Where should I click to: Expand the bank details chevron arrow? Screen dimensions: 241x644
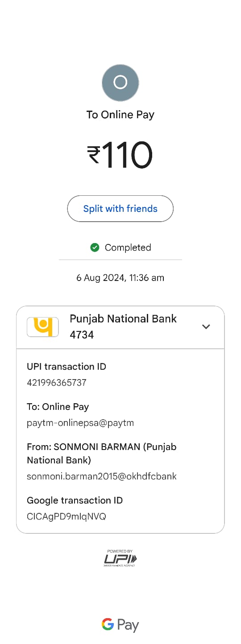point(206,327)
